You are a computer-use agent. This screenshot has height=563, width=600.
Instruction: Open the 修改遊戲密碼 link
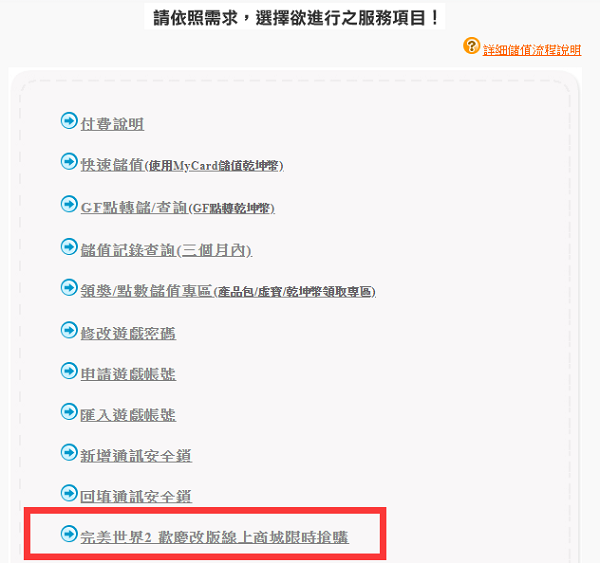[x=128, y=333]
